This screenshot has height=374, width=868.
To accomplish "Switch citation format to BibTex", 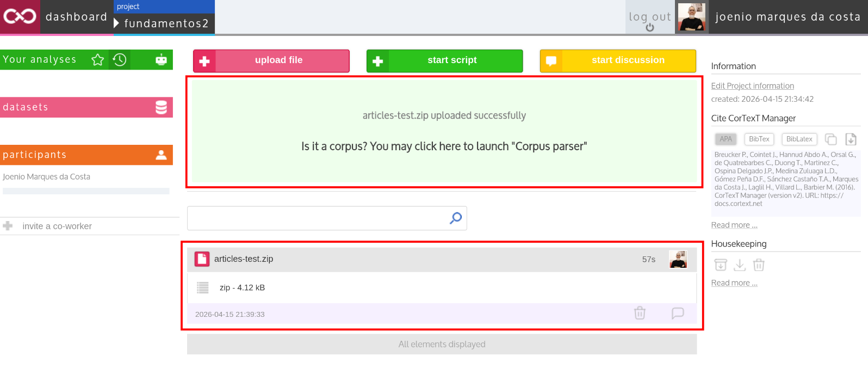I will click(x=759, y=139).
